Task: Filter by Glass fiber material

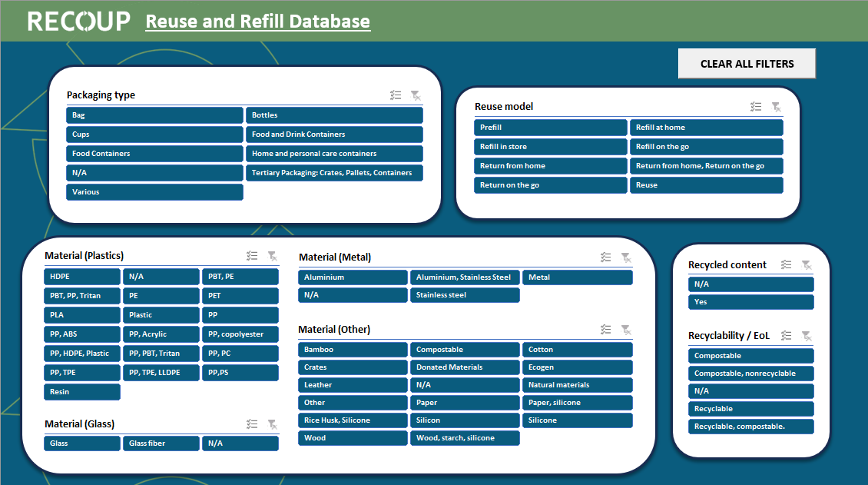Action: pos(161,443)
